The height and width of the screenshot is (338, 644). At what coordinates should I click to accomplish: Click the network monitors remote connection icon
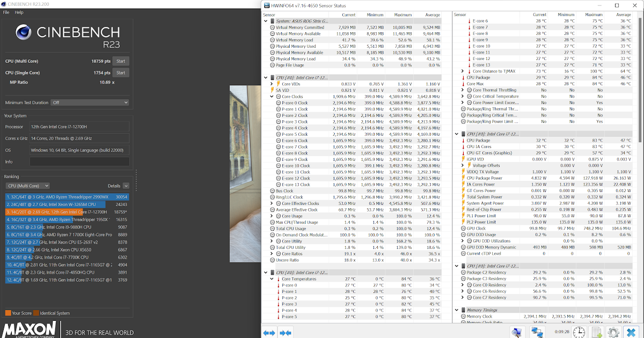click(538, 332)
